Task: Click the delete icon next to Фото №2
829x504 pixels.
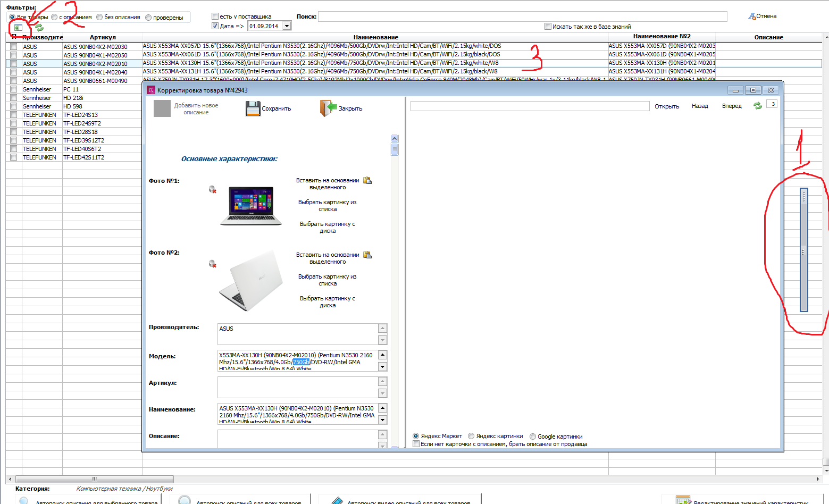Action: coord(212,264)
